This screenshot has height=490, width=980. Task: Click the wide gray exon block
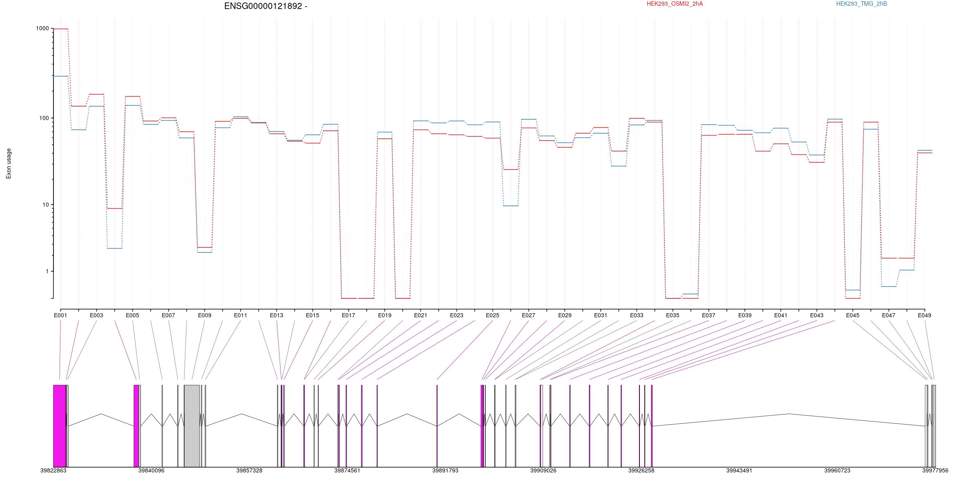tap(192, 426)
